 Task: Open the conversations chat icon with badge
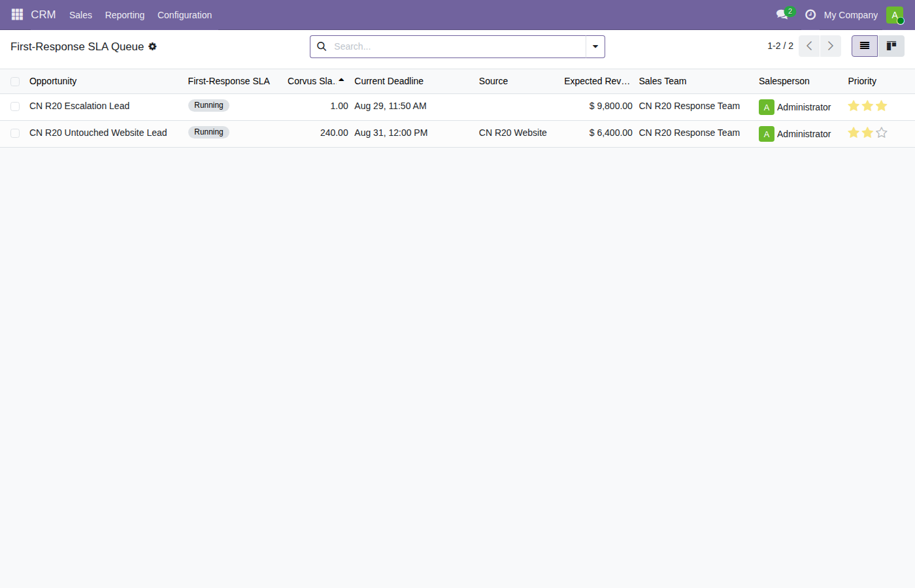(782, 14)
